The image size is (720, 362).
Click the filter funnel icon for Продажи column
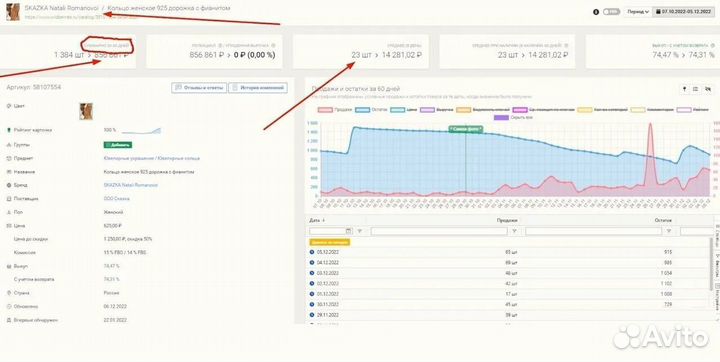click(514, 231)
